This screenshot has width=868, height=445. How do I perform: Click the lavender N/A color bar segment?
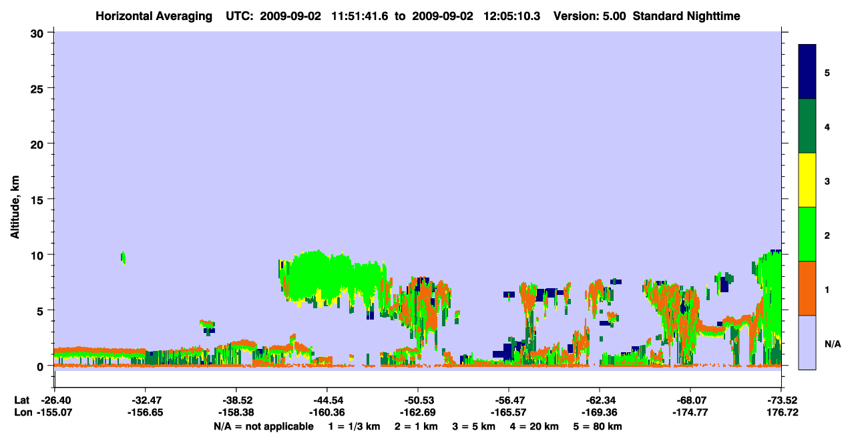(x=807, y=342)
